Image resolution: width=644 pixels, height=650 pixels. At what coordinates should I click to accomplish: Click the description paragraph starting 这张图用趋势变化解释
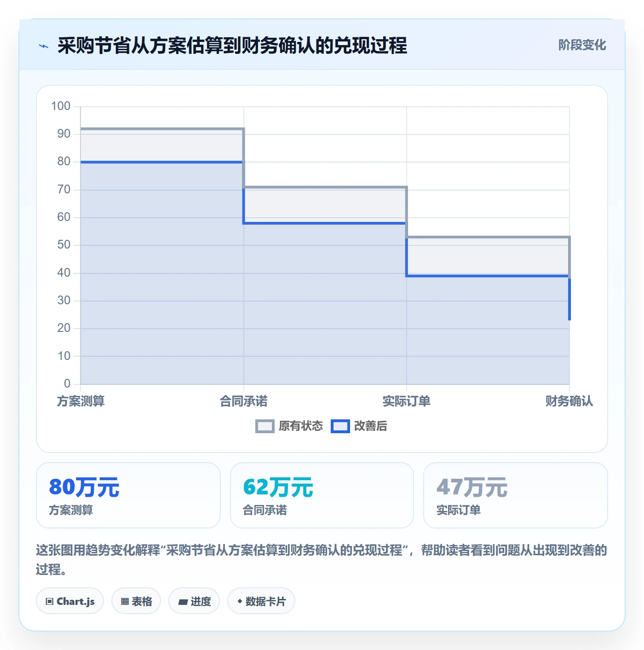pyautogui.click(x=322, y=560)
